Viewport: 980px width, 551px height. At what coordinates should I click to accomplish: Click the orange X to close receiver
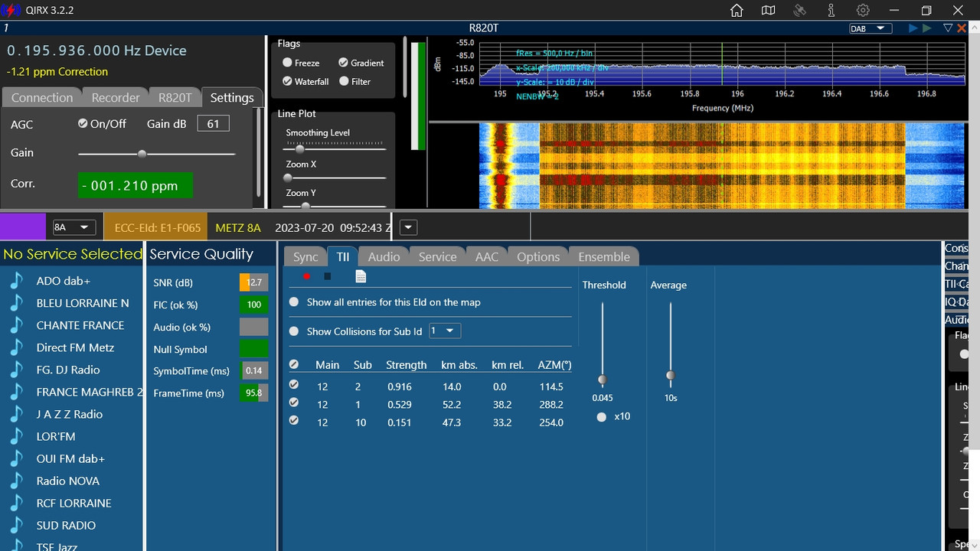[962, 28]
